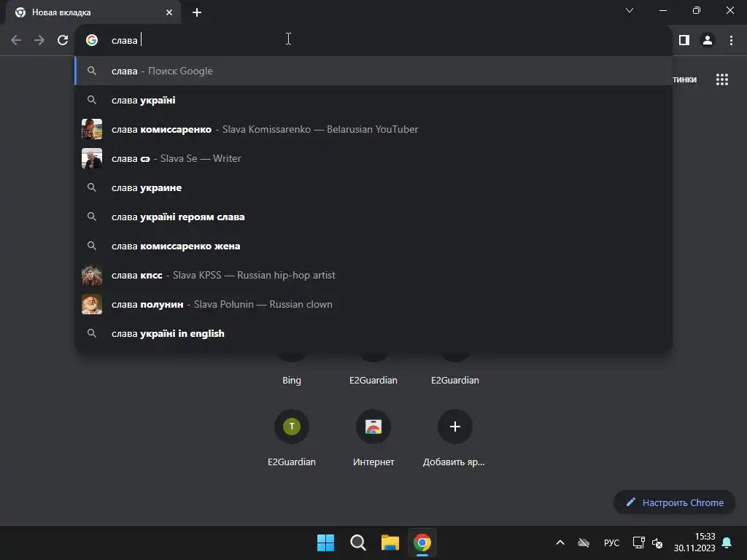Open the taskbar Search icon
747x560 pixels.
click(357, 542)
